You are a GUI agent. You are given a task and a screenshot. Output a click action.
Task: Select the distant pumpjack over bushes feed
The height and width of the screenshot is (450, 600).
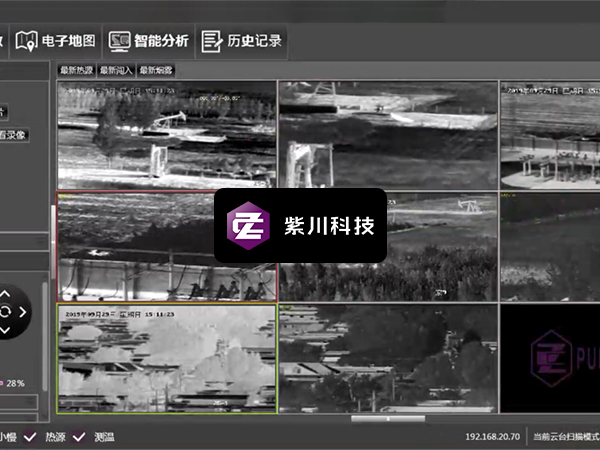coord(388,247)
